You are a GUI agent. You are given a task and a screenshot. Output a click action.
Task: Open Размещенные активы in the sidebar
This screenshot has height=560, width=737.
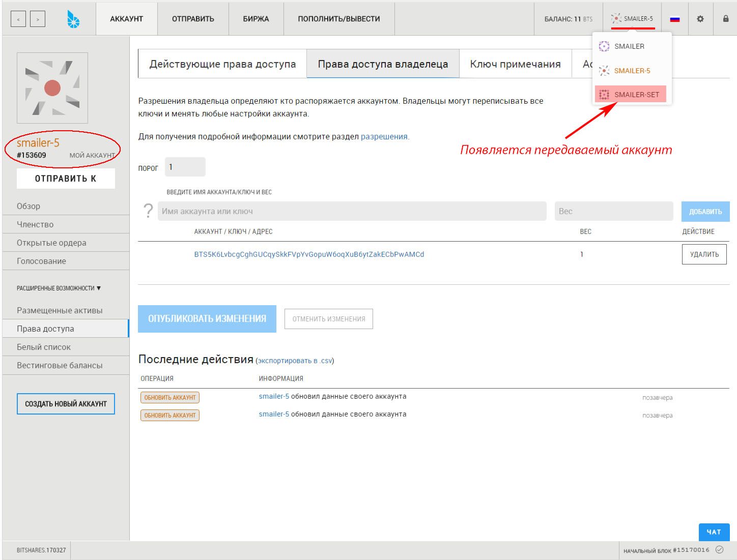click(66, 310)
